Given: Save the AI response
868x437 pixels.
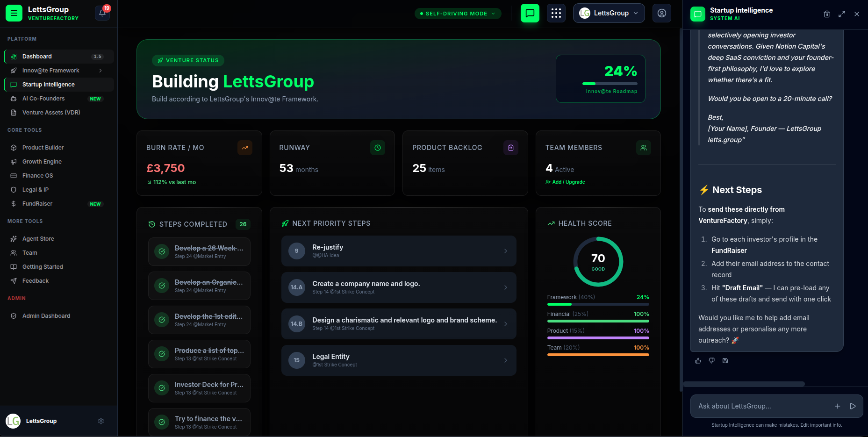Looking at the screenshot, I should tap(725, 361).
